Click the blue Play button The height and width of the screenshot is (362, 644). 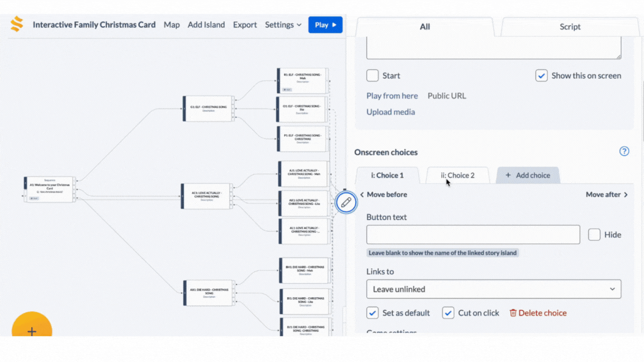pyautogui.click(x=325, y=25)
